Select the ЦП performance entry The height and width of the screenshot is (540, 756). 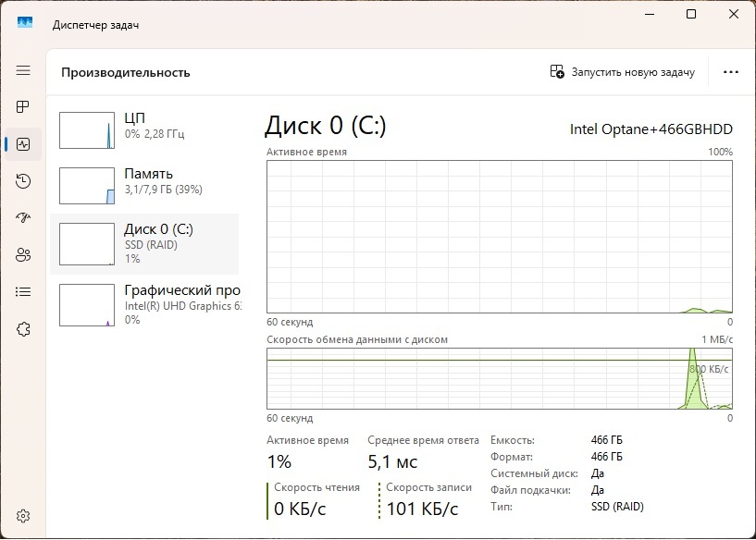[146, 128]
